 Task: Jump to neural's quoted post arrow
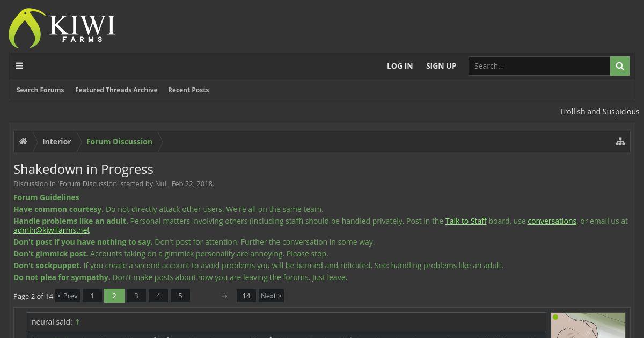point(77,322)
